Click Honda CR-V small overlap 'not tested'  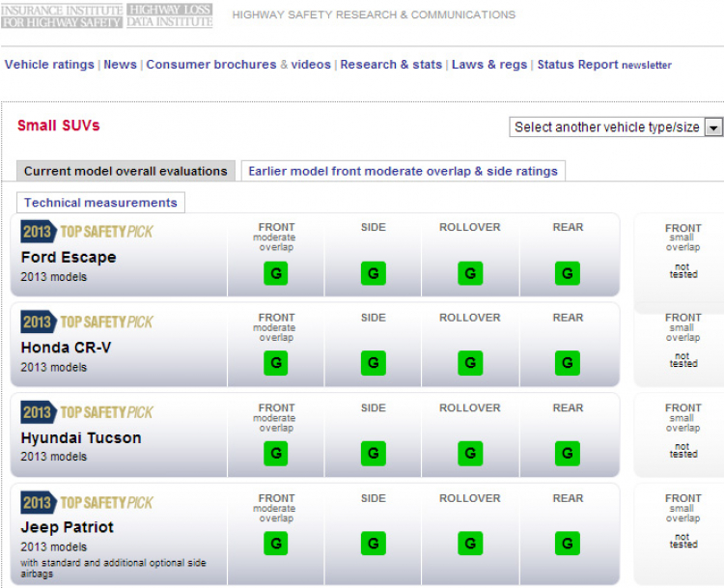pyautogui.click(x=683, y=360)
